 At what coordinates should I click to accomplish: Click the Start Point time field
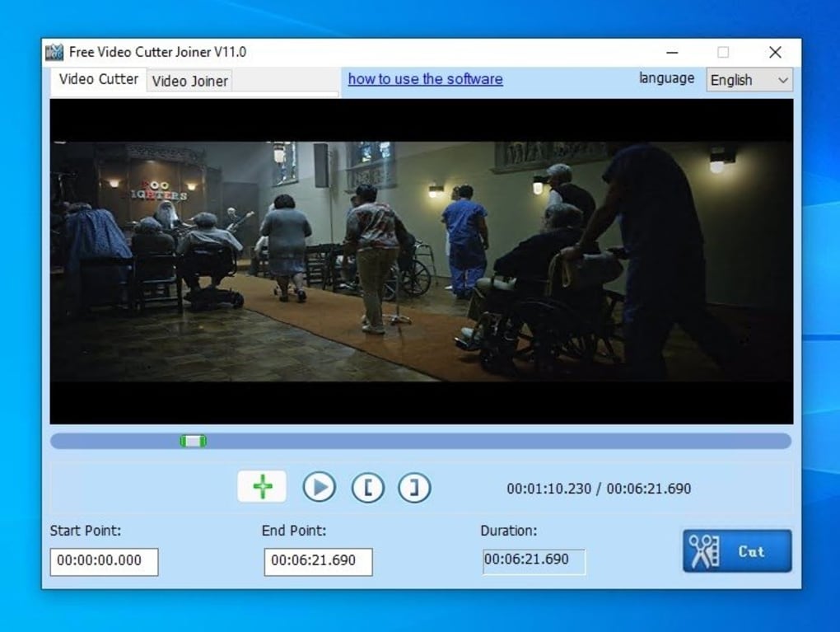coord(104,561)
